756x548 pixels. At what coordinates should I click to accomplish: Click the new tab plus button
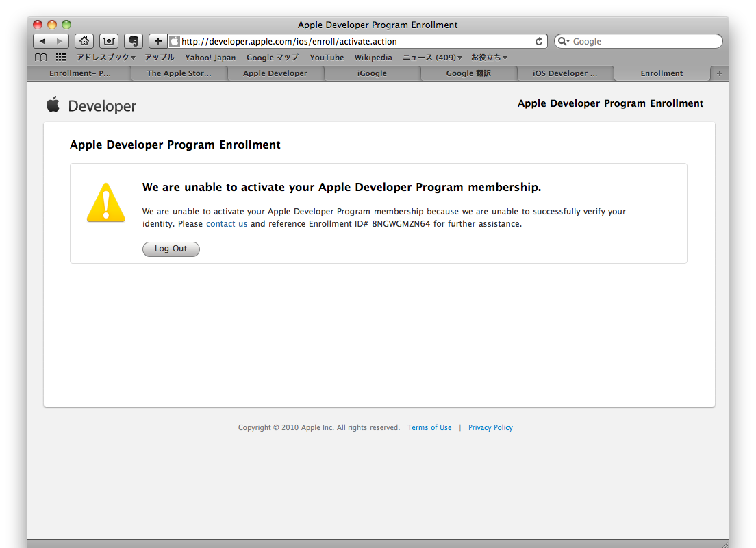(x=719, y=73)
